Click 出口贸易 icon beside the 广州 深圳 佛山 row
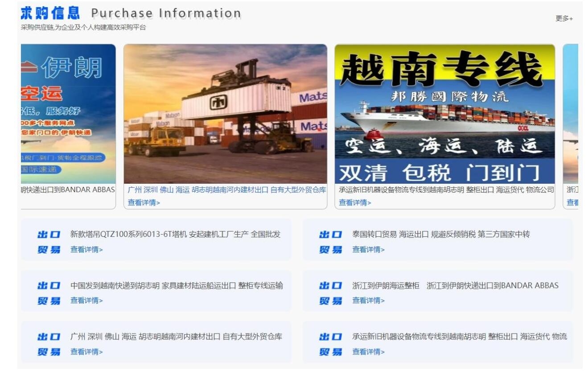This screenshot has width=588, height=375. (49, 344)
